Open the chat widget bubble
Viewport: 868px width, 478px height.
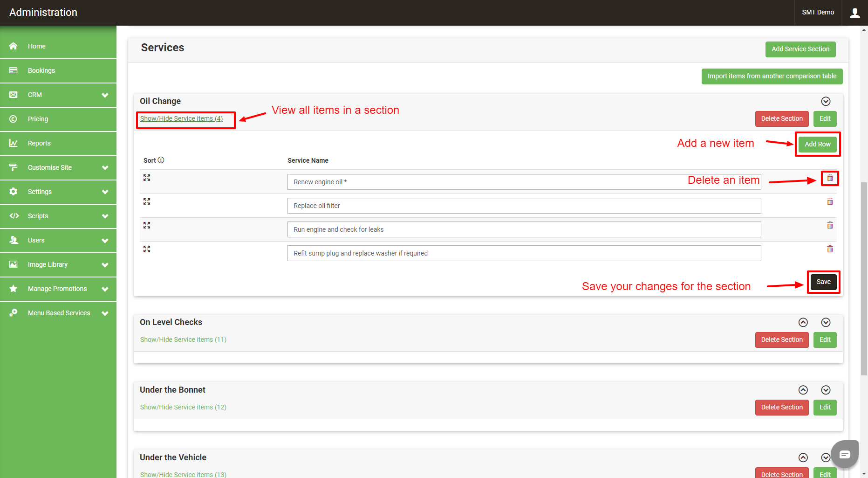coord(845,454)
